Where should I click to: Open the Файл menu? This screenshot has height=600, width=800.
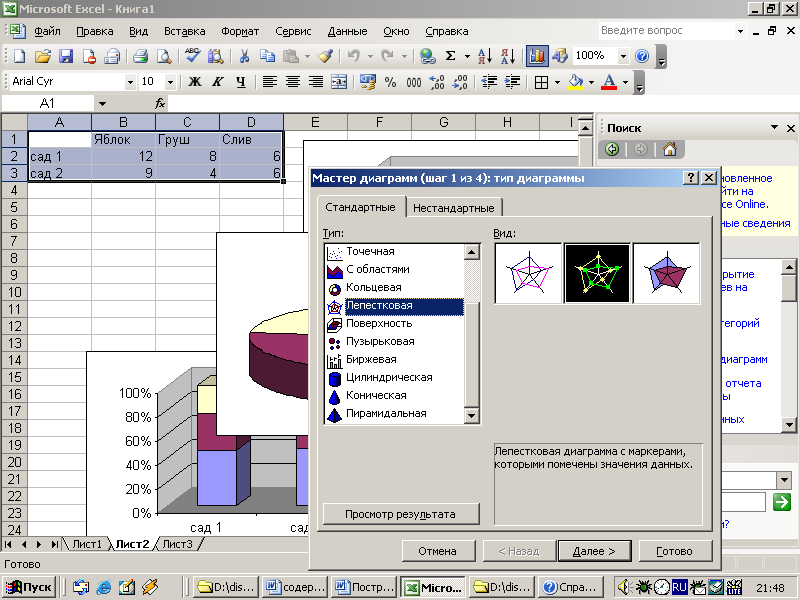coord(47,31)
